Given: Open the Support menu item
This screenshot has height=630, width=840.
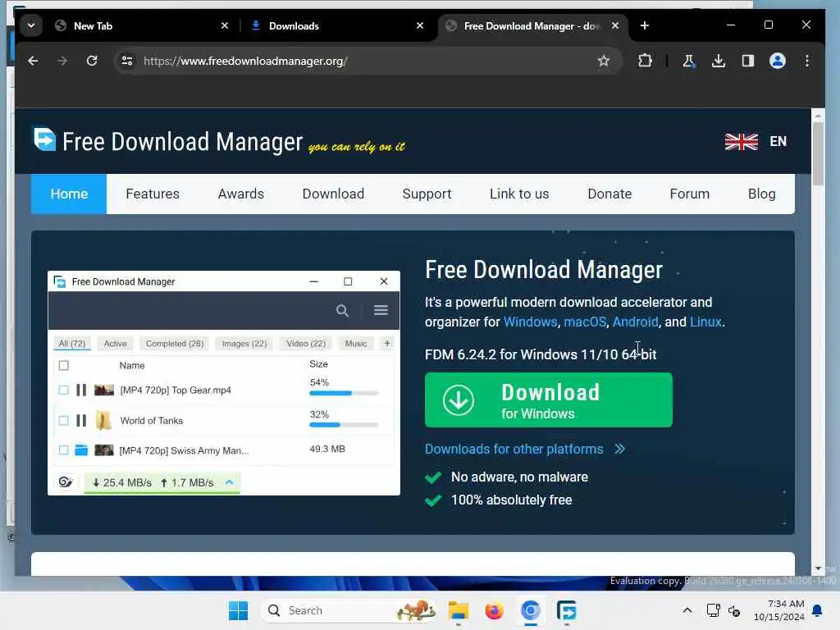Looking at the screenshot, I should coord(427,194).
